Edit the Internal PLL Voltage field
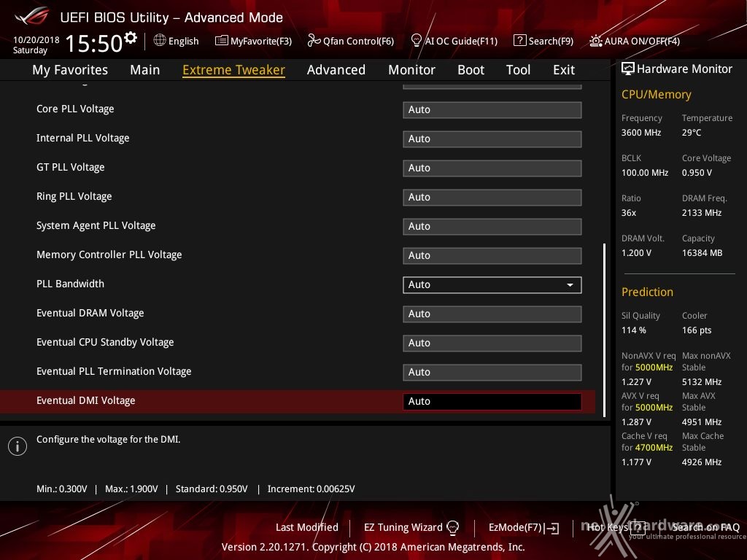 pyautogui.click(x=492, y=139)
